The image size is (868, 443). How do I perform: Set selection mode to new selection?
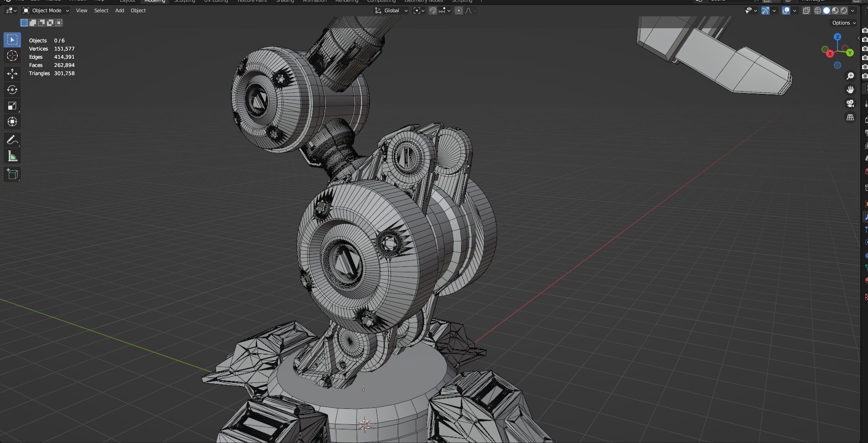tap(24, 23)
